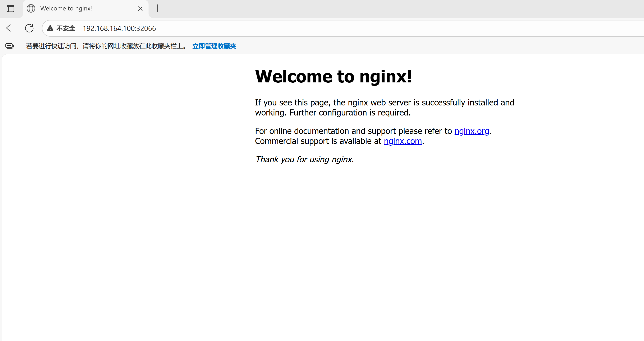This screenshot has height=341, width=644.
Task: Click empty space in the address bar
Action: 375,28
